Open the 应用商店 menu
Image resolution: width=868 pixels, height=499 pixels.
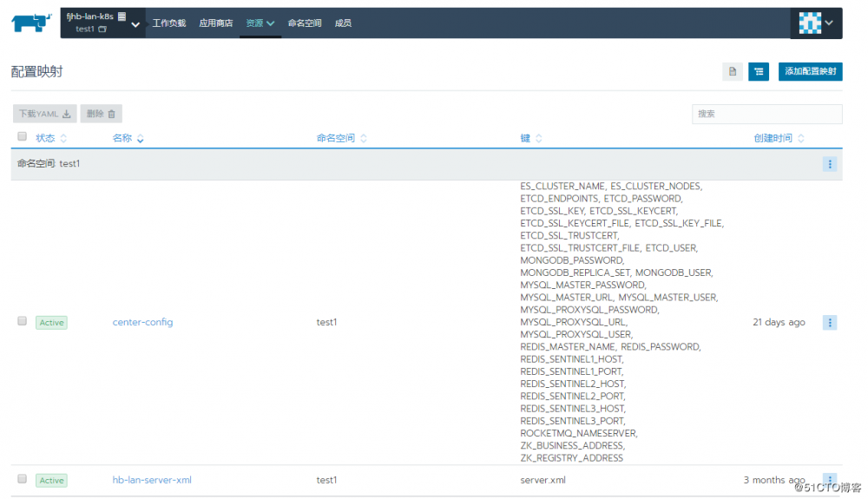pos(216,23)
